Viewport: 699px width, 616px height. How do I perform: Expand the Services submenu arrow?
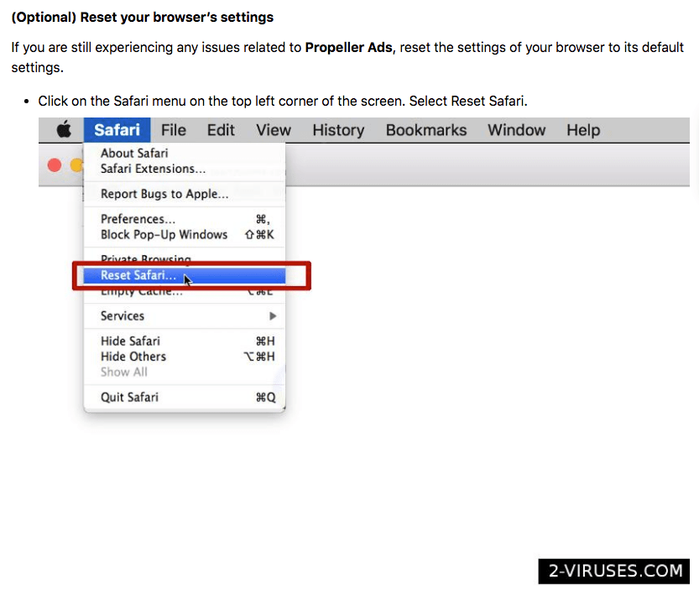[x=273, y=316]
